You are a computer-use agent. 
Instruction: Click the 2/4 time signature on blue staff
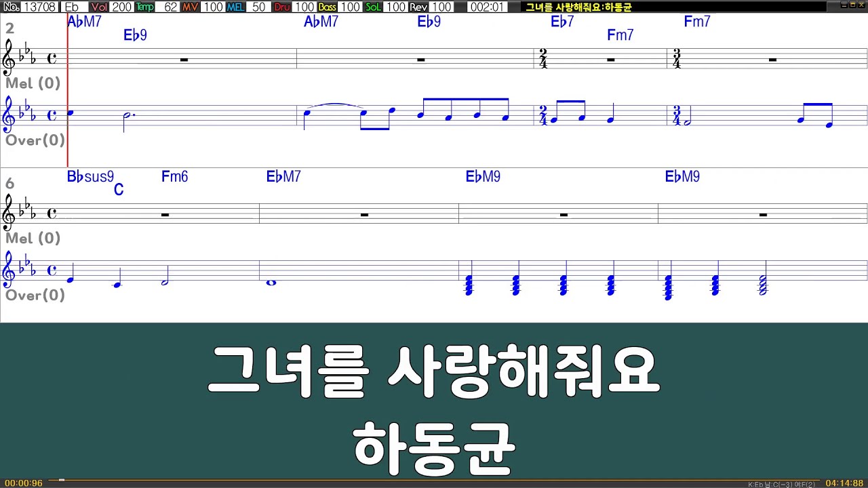click(543, 116)
